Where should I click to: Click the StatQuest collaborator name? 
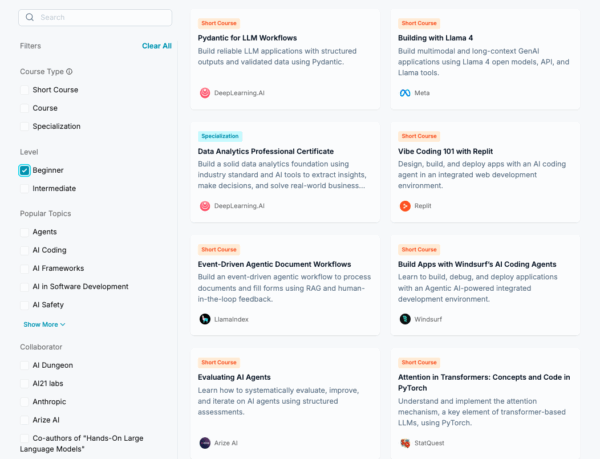[429, 443]
